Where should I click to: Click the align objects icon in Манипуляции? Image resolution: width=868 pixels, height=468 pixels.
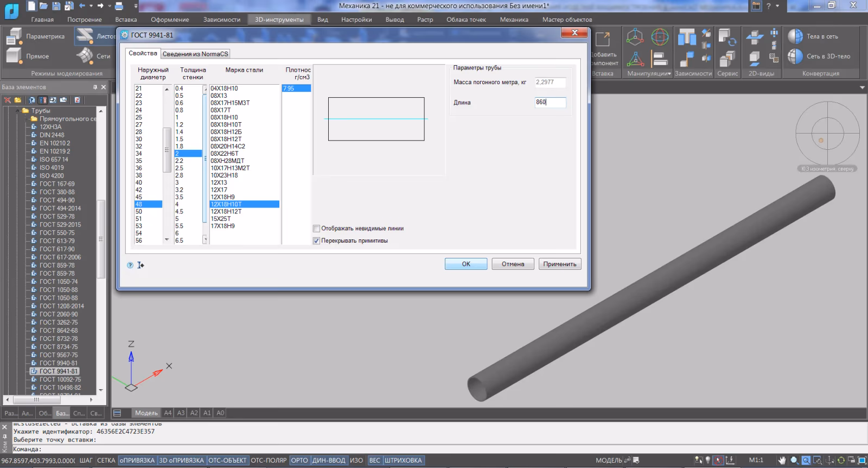pyautogui.click(x=659, y=58)
